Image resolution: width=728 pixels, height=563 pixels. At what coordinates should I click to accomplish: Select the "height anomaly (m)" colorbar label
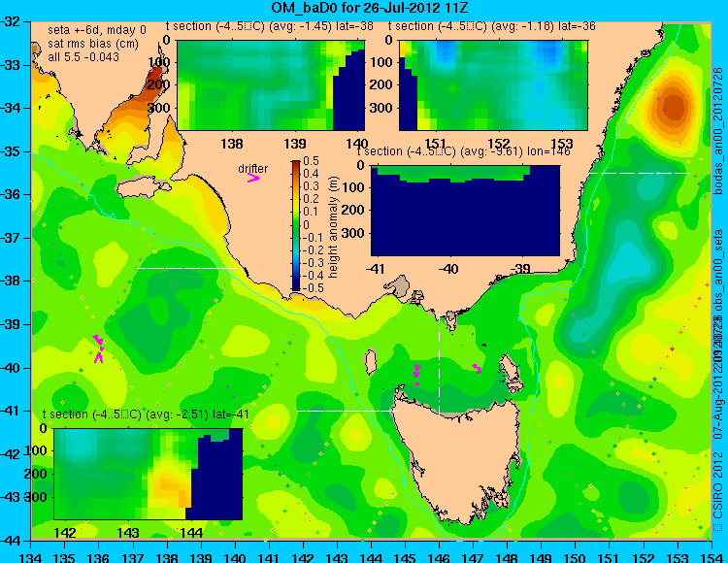pyautogui.click(x=333, y=227)
